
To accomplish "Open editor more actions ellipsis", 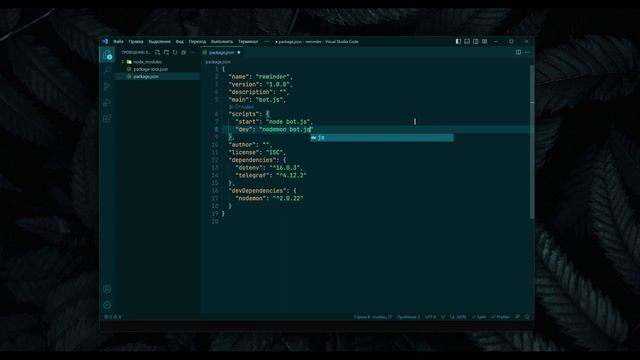I will (x=527, y=52).
